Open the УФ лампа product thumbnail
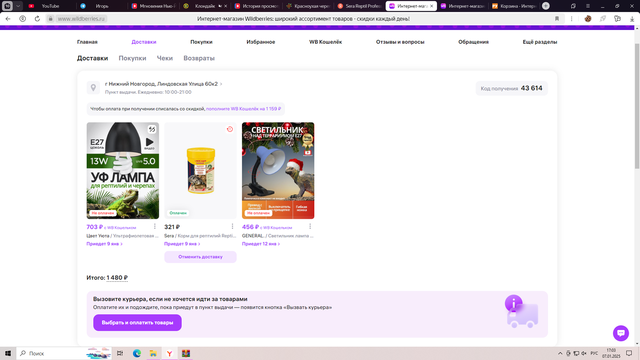Viewport: 640px width, 360px height. coord(122,171)
